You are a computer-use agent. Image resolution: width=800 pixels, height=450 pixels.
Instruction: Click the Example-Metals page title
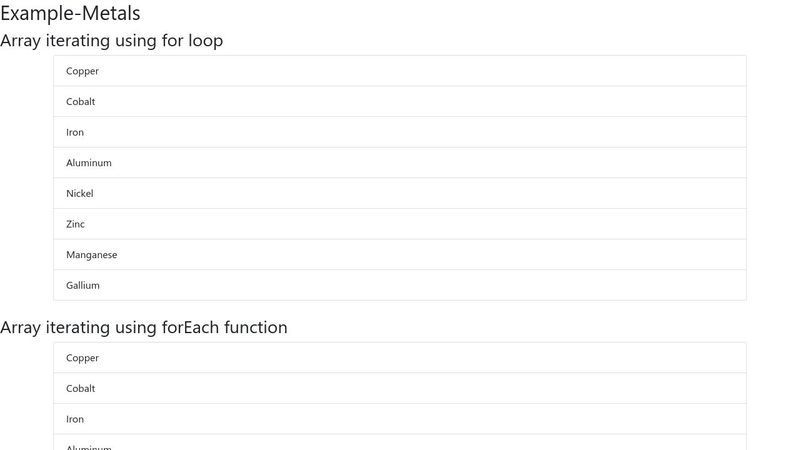pyautogui.click(x=70, y=14)
